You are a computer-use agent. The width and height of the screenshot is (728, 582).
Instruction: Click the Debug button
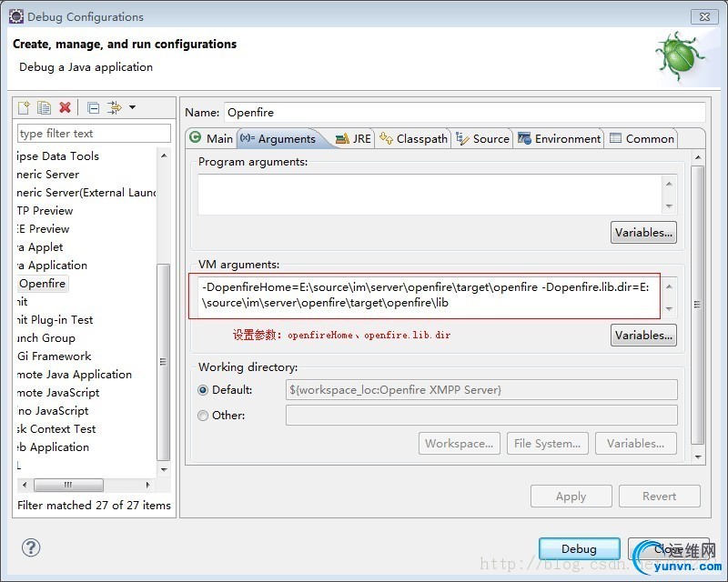[579, 548]
